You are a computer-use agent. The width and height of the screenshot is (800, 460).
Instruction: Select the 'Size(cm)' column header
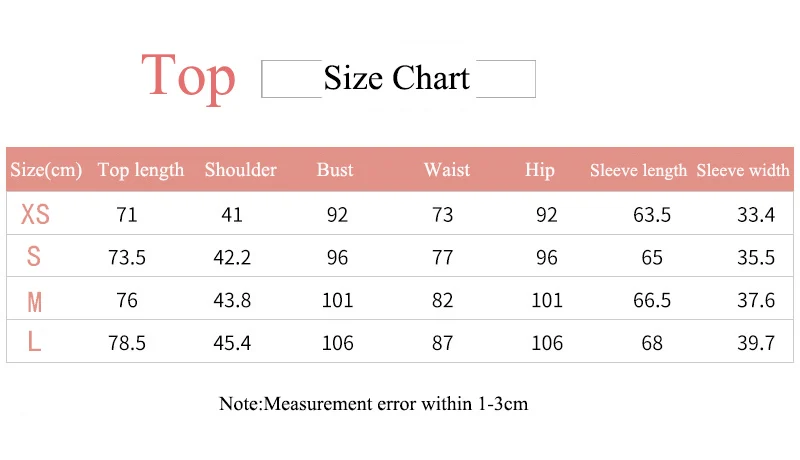tap(46, 170)
